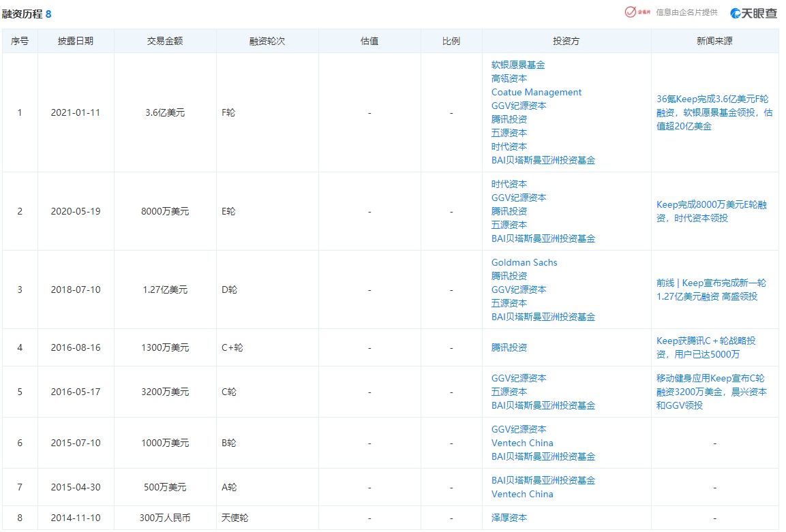The height and width of the screenshot is (532, 786).
Task: Open the 软银愿景基金 investor link
Action: pos(518,65)
